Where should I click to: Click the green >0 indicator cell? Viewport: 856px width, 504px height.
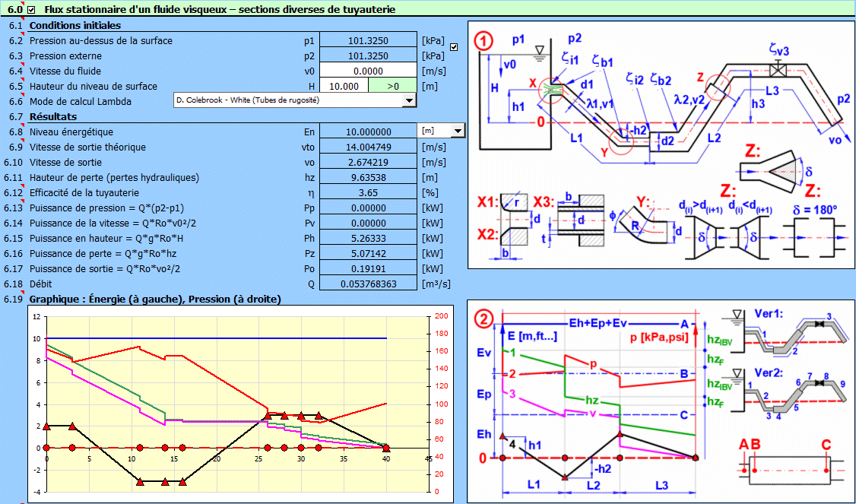[x=393, y=86]
